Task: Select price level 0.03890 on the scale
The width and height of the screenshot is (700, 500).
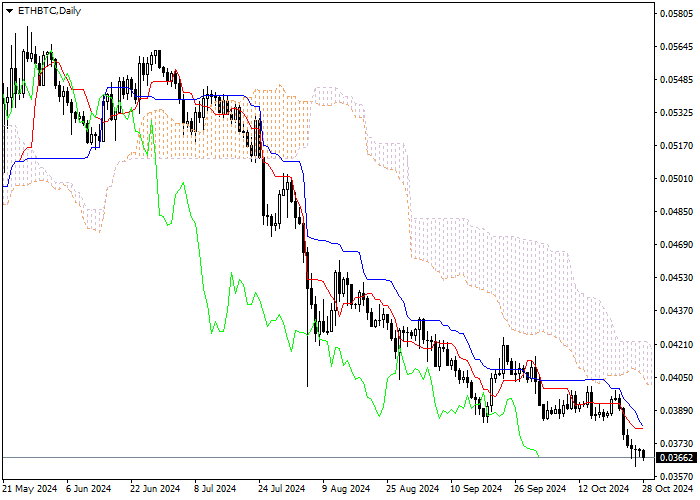Action: coord(676,410)
